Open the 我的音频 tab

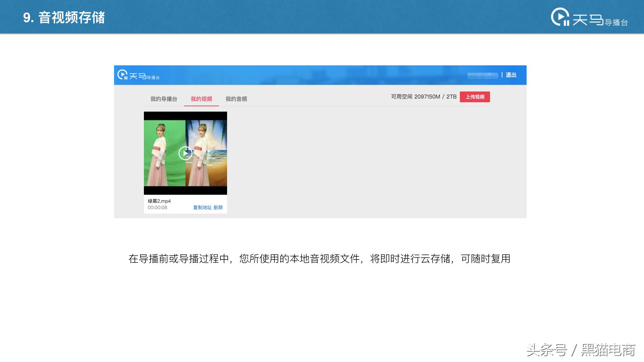(236, 99)
